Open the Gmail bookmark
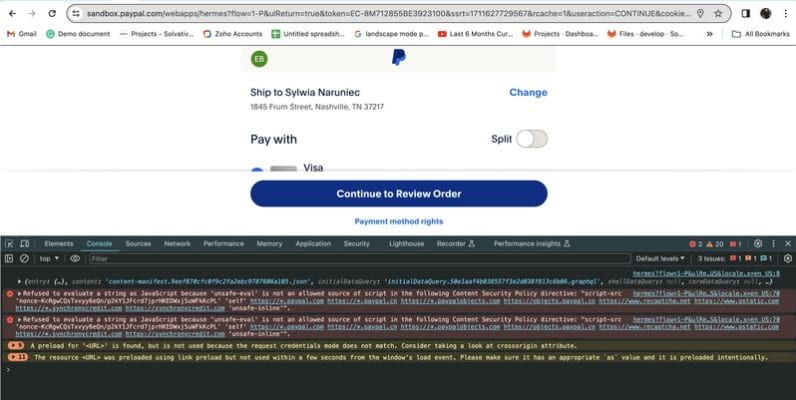This screenshot has height=400, width=796. coord(22,34)
